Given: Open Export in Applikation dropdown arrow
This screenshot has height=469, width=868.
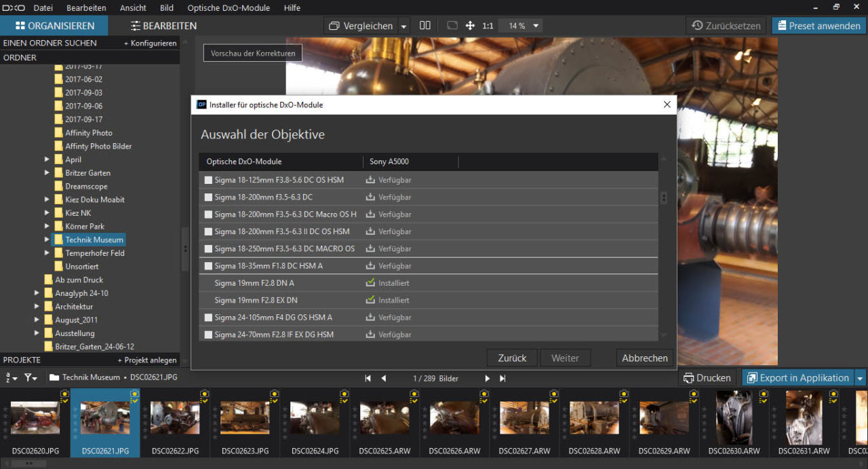Looking at the screenshot, I should pos(860,378).
